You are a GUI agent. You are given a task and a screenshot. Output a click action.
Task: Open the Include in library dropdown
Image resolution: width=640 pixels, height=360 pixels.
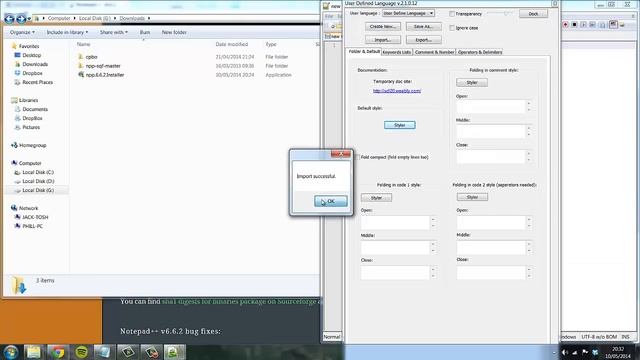point(67,32)
